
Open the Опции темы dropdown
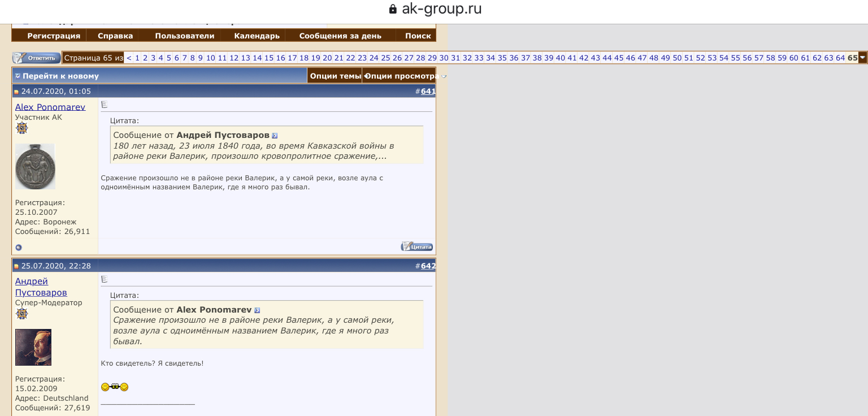335,76
